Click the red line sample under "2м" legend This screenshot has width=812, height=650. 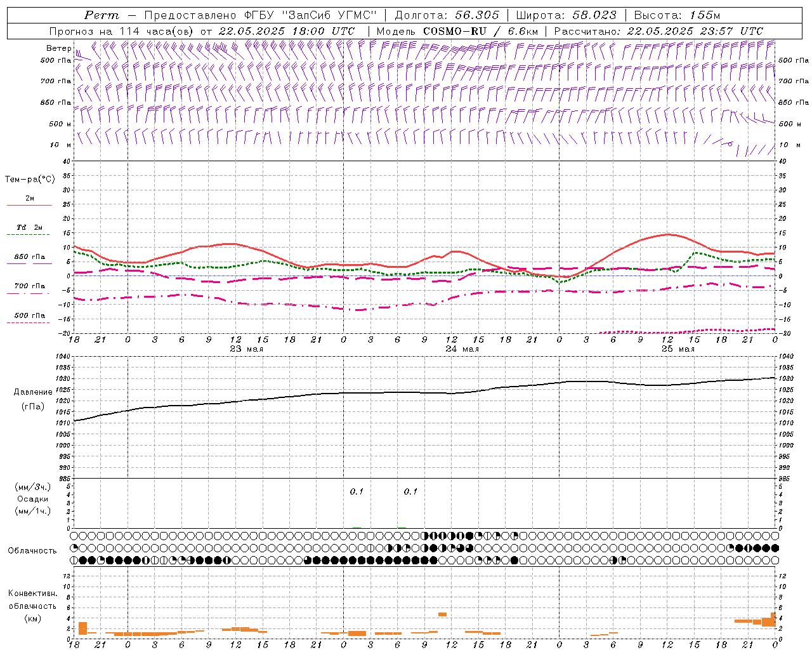click(29, 205)
